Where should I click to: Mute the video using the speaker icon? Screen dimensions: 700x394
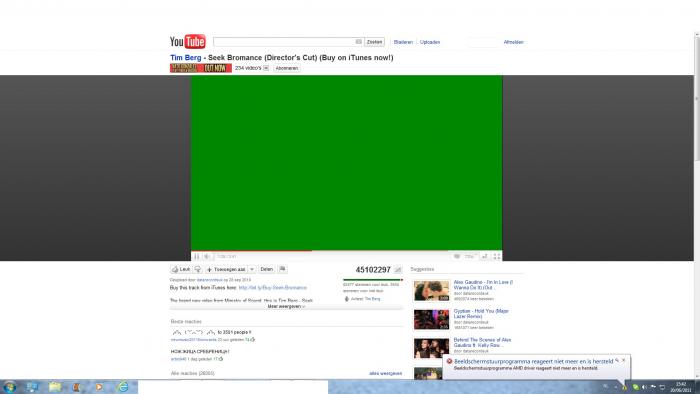pos(207,256)
